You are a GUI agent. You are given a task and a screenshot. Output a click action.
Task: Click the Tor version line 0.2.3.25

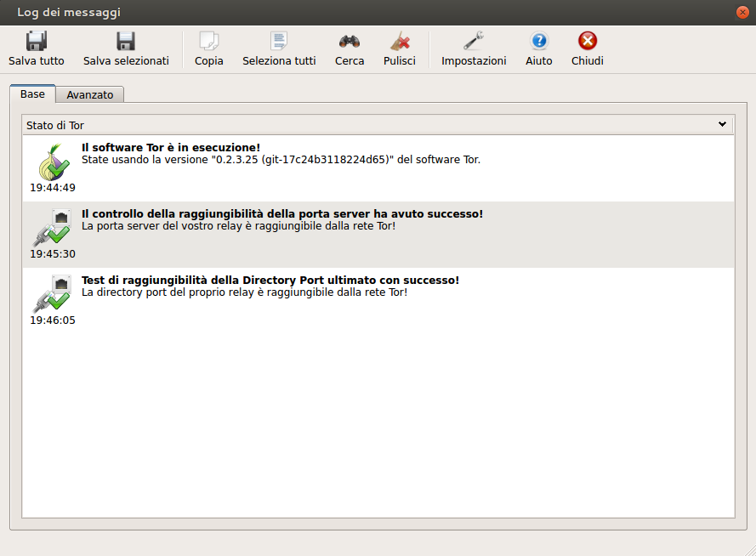(x=281, y=160)
